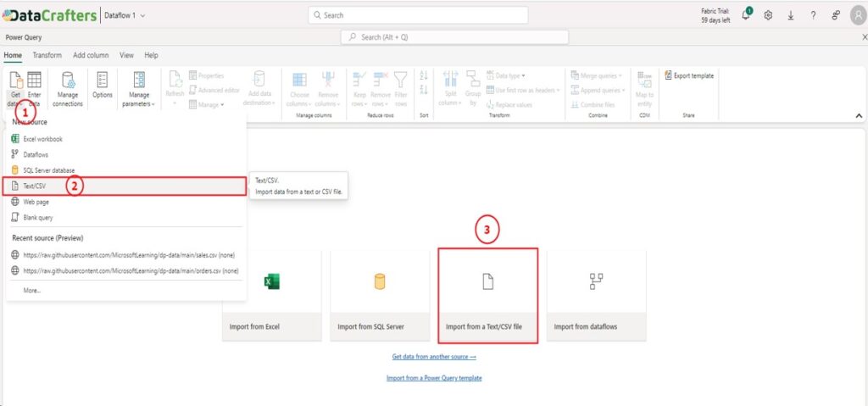Switch to the Transform tab
The image size is (868, 406).
(x=47, y=55)
